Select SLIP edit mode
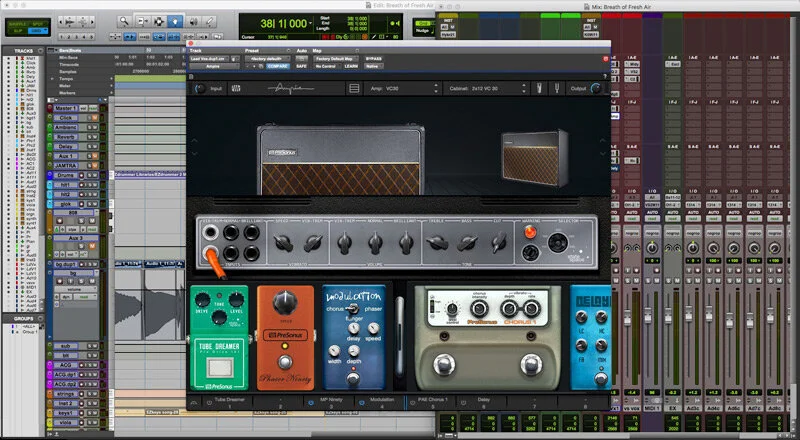800x440 pixels. point(17,31)
